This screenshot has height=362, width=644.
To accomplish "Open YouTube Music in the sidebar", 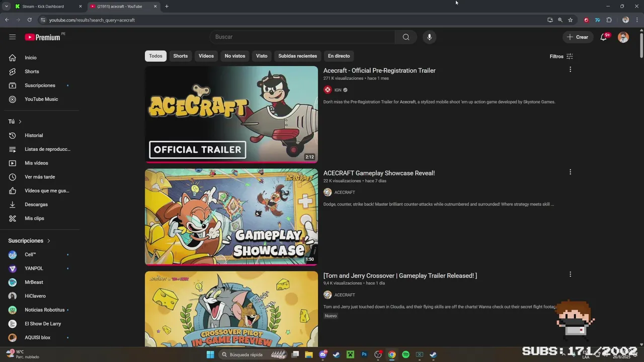I will (39, 99).
